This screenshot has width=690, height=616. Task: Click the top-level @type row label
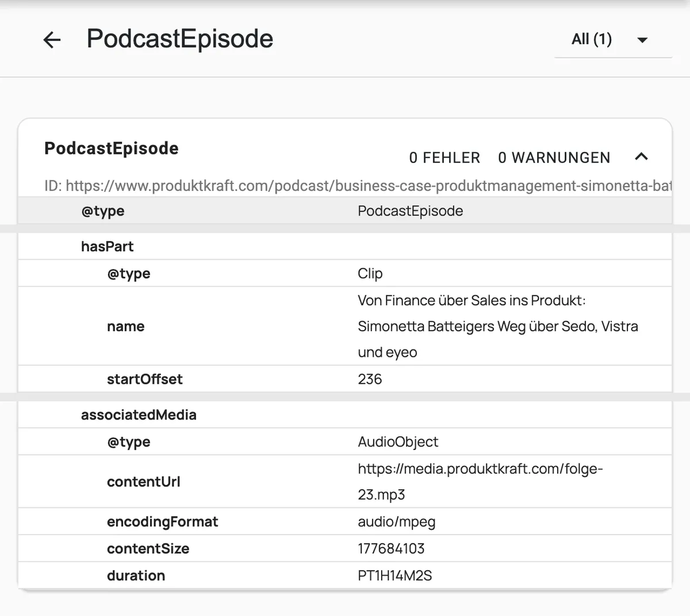(x=103, y=211)
